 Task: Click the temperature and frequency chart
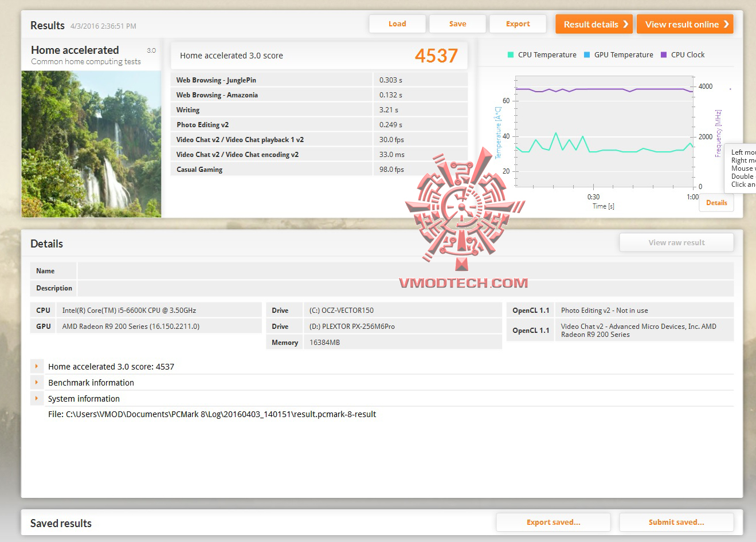point(605,131)
